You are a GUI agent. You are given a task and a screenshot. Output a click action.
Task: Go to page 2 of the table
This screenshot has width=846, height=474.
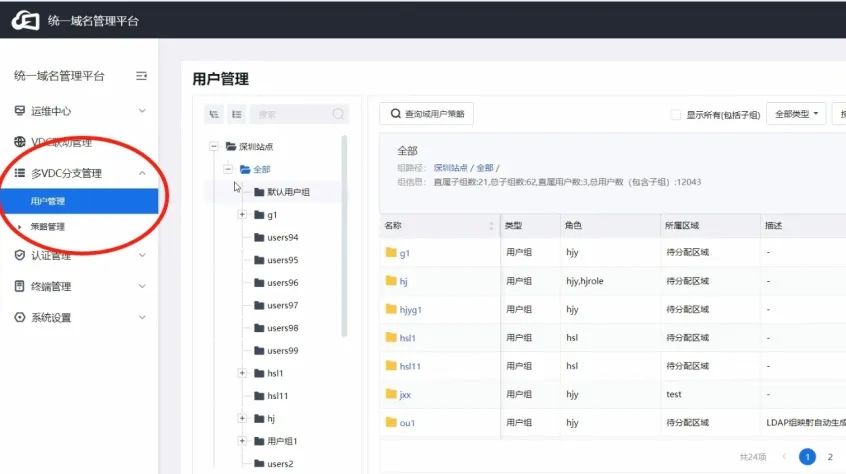[830, 457]
